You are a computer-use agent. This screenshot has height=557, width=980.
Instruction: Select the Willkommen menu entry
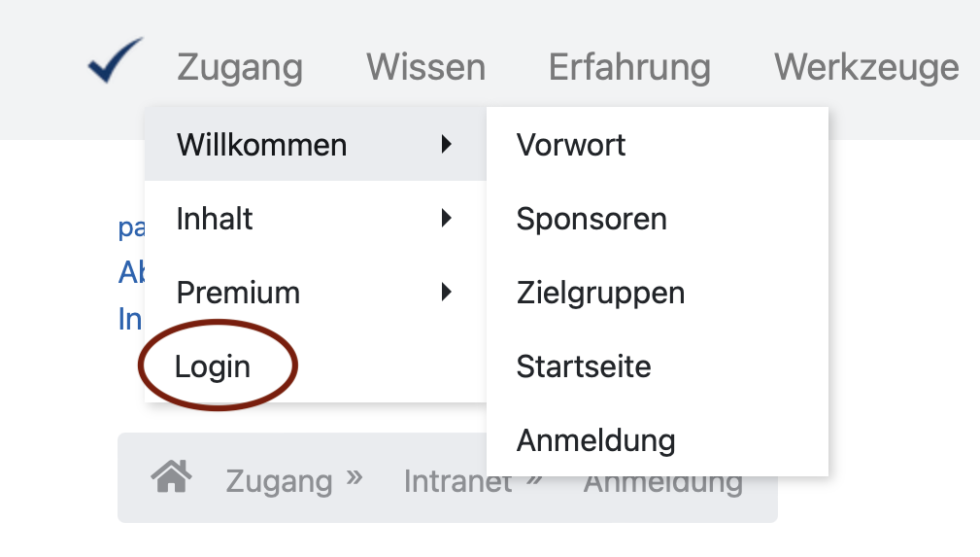tap(262, 145)
